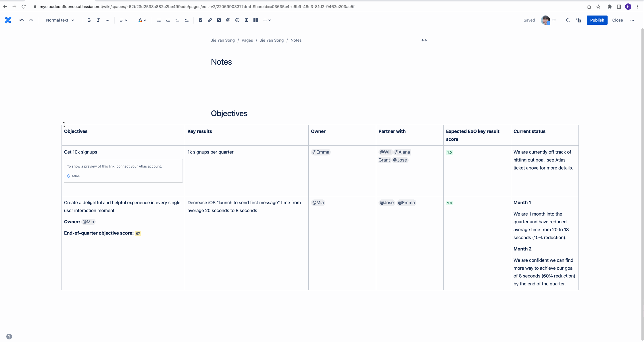Select the Jie Yan Song breadcrumb link
The height and width of the screenshot is (342, 644).
point(223,40)
